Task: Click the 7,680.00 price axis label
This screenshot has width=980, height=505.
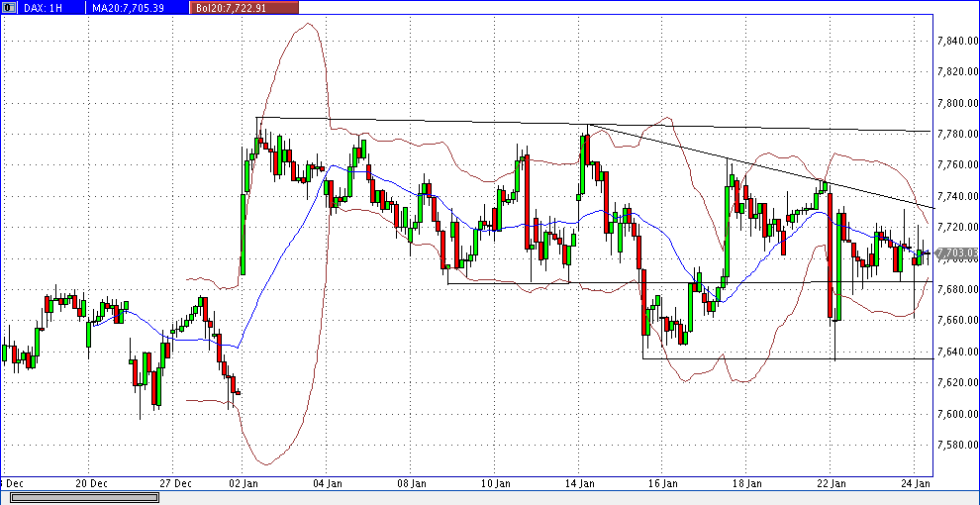Action: [x=957, y=289]
